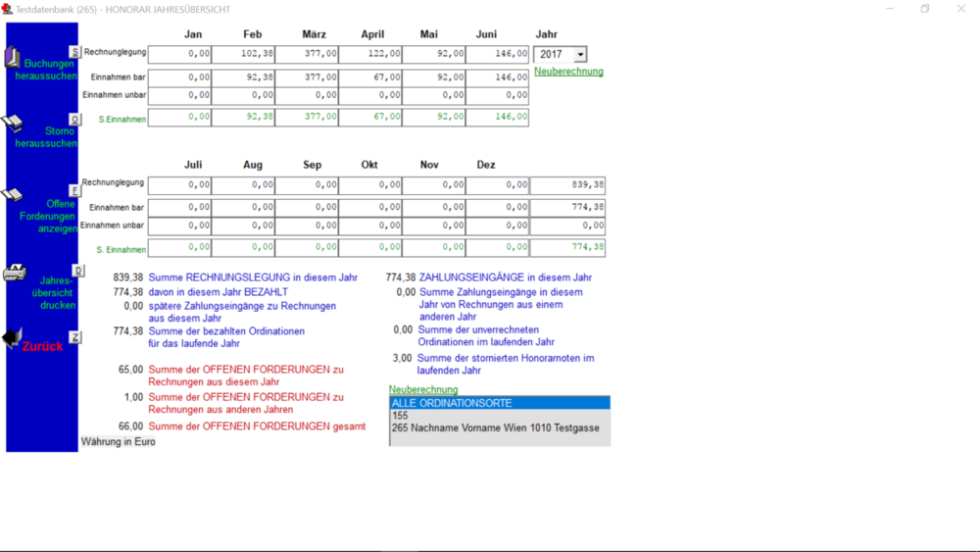
Task: Click Neuberechnung link below the year selector
Action: click(568, 72)
